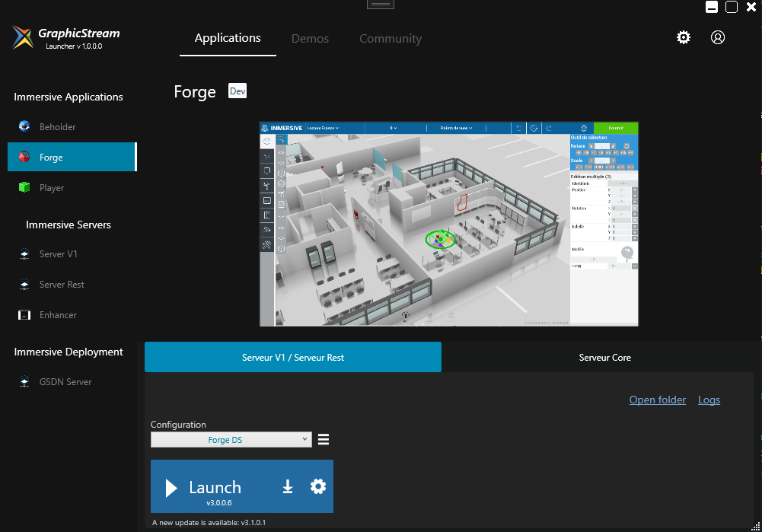Open the user account profile icon
The height and width of the screenshot is (532, 762).
[717, 37]
